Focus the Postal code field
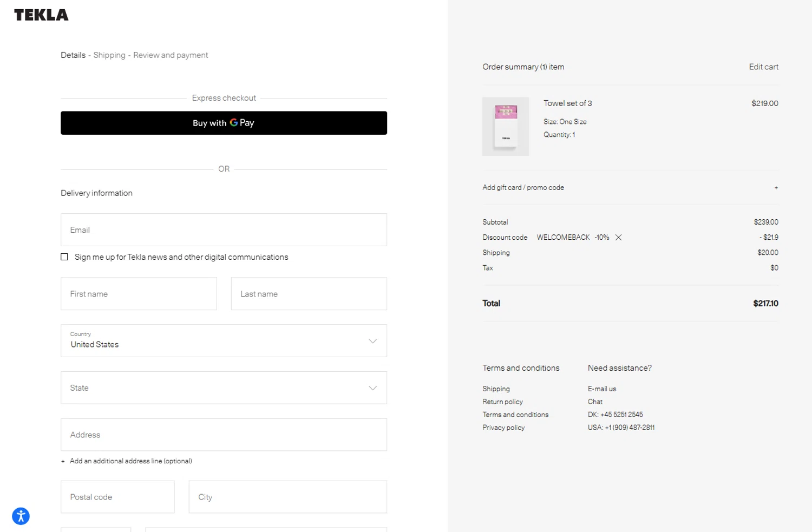 (117, 497)
